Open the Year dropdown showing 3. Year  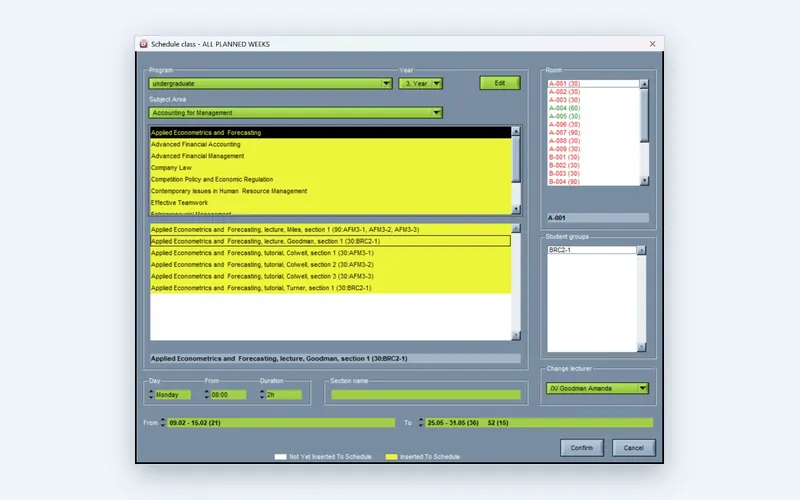420,83
